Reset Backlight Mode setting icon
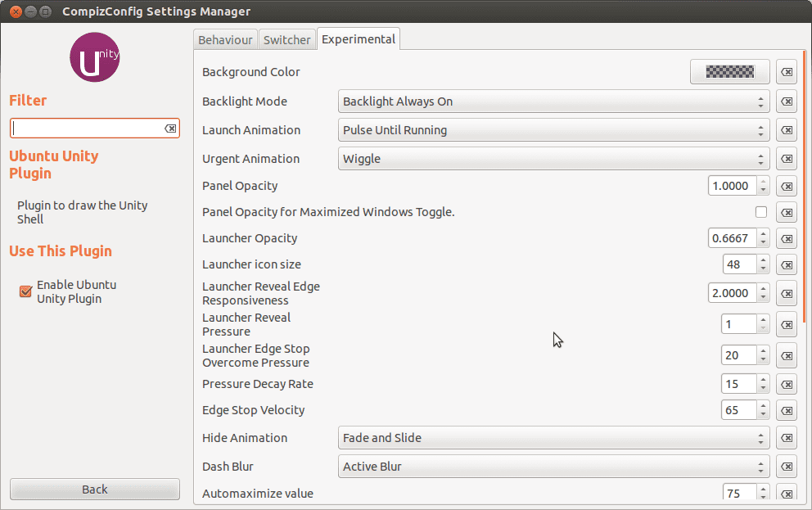 (x=786, y=102)
